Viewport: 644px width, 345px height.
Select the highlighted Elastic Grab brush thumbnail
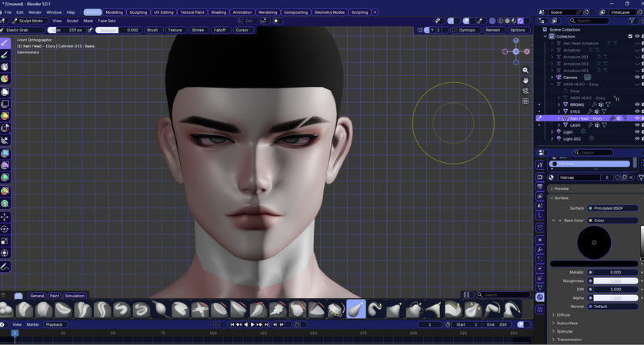(x=356, y=310)
